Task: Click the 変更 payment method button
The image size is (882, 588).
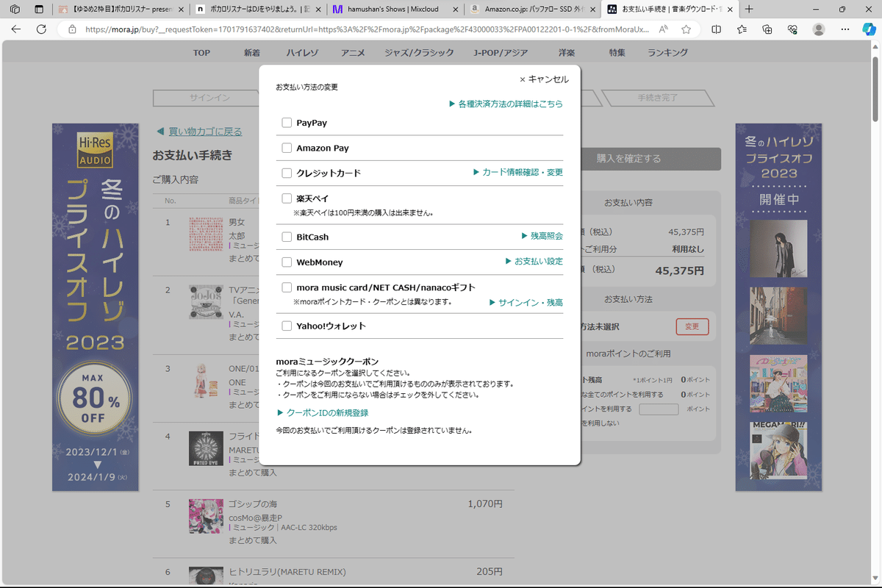Action: pos(692,326)
